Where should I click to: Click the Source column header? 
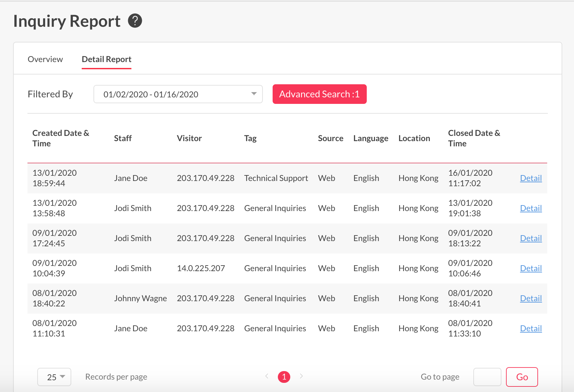(330, 138)
